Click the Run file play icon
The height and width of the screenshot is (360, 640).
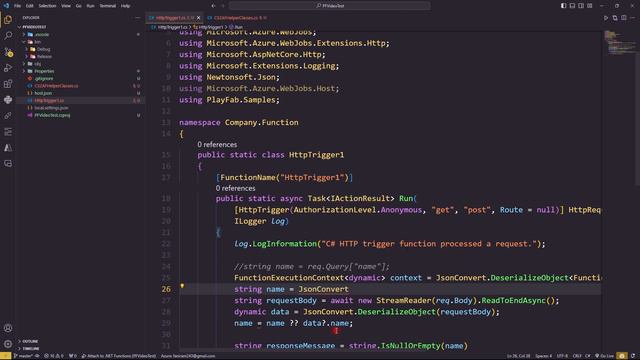pyautogui.click(x=606, y=18)
